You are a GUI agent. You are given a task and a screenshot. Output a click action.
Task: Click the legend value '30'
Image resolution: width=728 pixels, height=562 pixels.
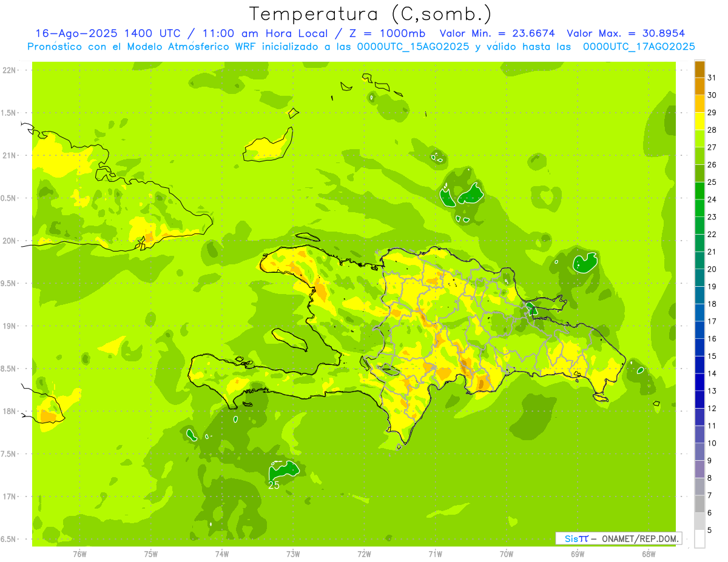point(712,95)
